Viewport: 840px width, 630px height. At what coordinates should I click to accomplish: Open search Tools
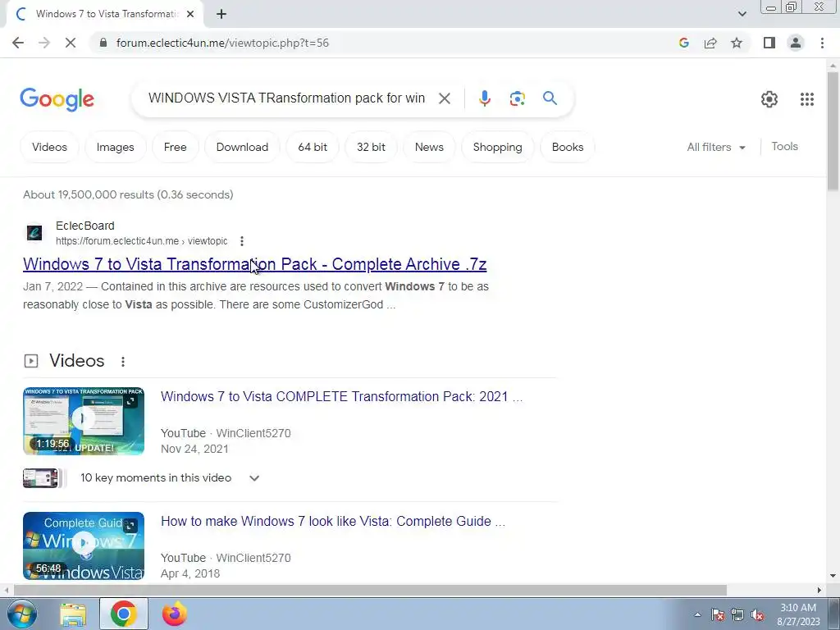click(x=784, y=146)
